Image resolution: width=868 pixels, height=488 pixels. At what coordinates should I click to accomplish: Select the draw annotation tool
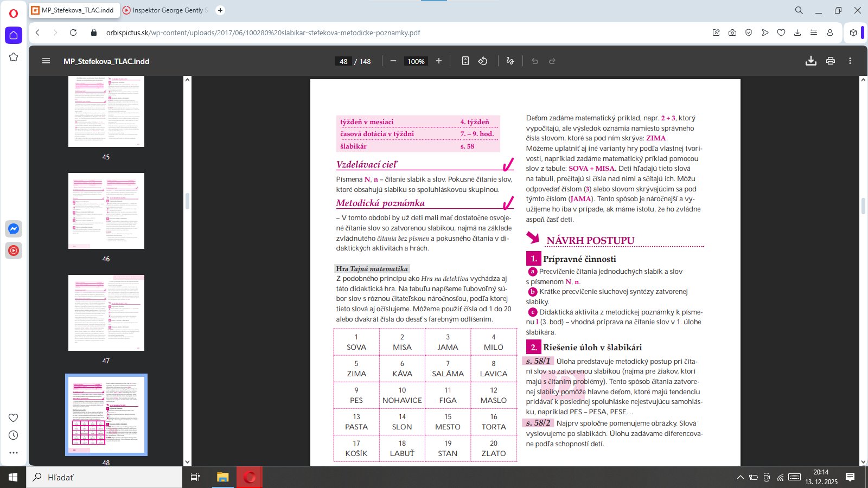[510, 61]
